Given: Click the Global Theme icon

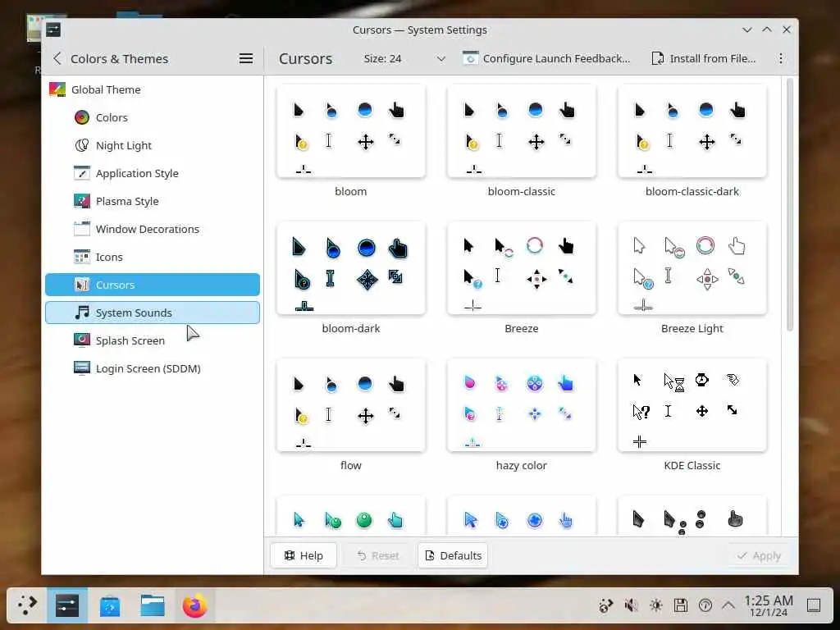Looking at the screenshot, I should [x=57, y=89].
